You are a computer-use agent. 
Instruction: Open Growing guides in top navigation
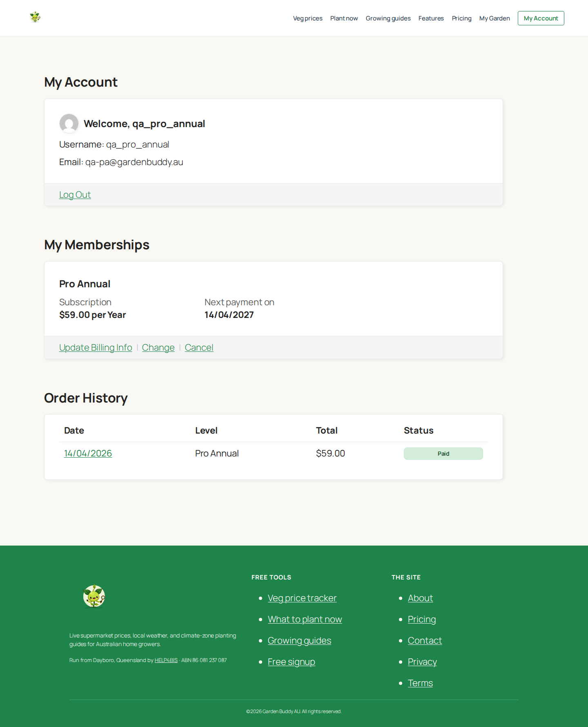click(388, 18)
